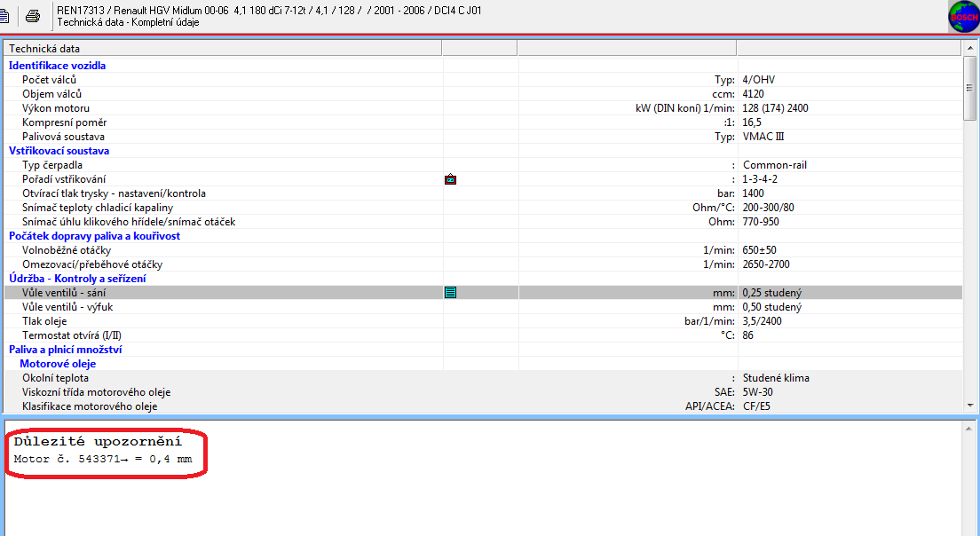Select the Identifikace vozidla section heading
This screenshot has width=980, height=536.
point(57,66)
